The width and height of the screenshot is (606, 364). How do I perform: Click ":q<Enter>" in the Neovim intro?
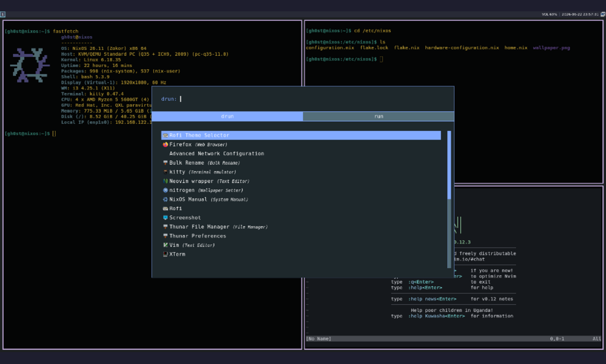pyautogui.click(x=421, y=282)
